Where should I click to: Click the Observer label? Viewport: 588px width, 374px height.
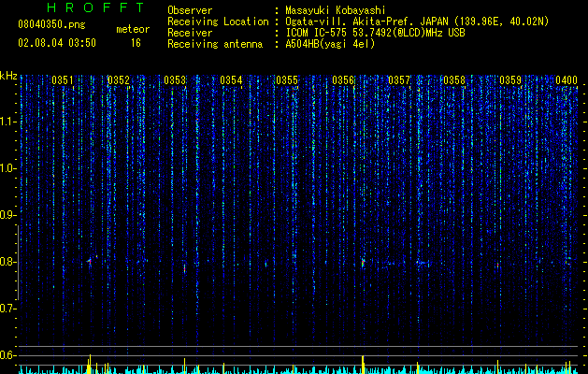point(190,10)
